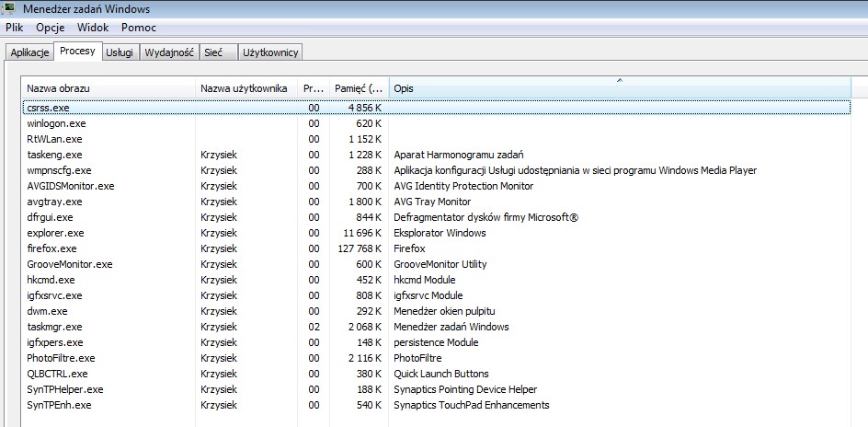The image size is (868, 427).
Task: Switch to the Usługi tab
Action: [120, 52]
